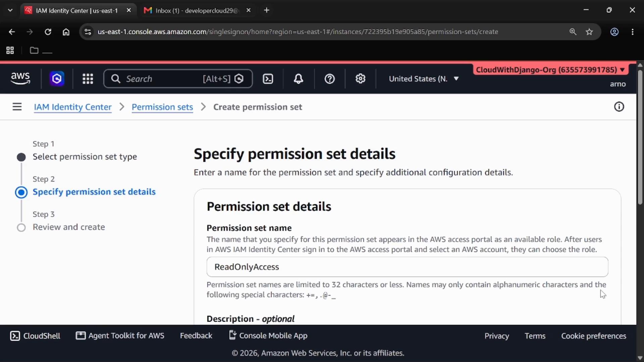Click the AWS logo home icon
644x362 pixels.
tap(20, 78)
